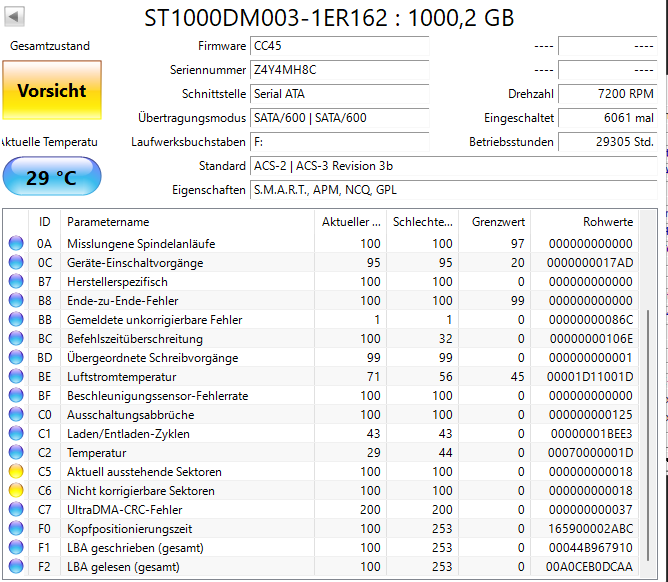
Task: Click the blue status icon for Befehlszeitüberschreitung
Action: click(x=16, y=338)
